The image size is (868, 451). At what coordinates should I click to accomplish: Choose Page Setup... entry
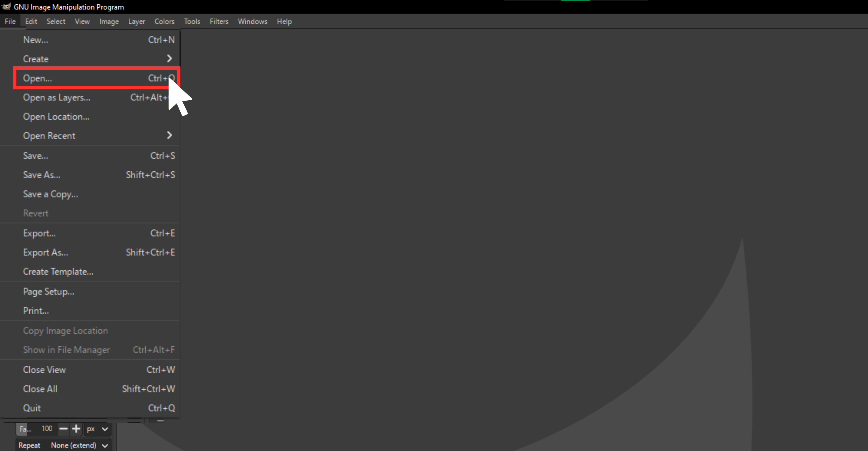[90, 291]
